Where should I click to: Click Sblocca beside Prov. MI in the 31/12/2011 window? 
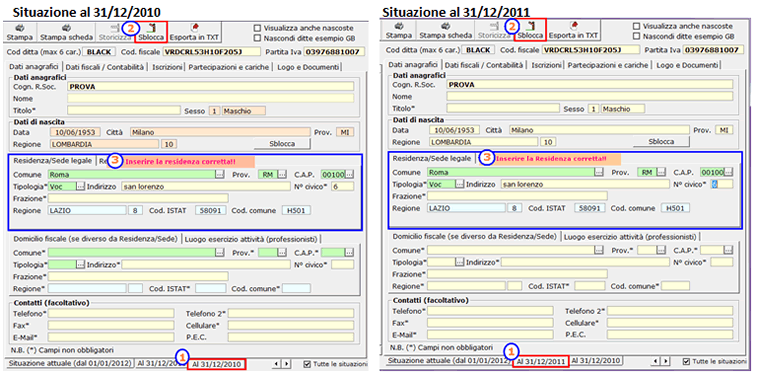coord(661,141)
